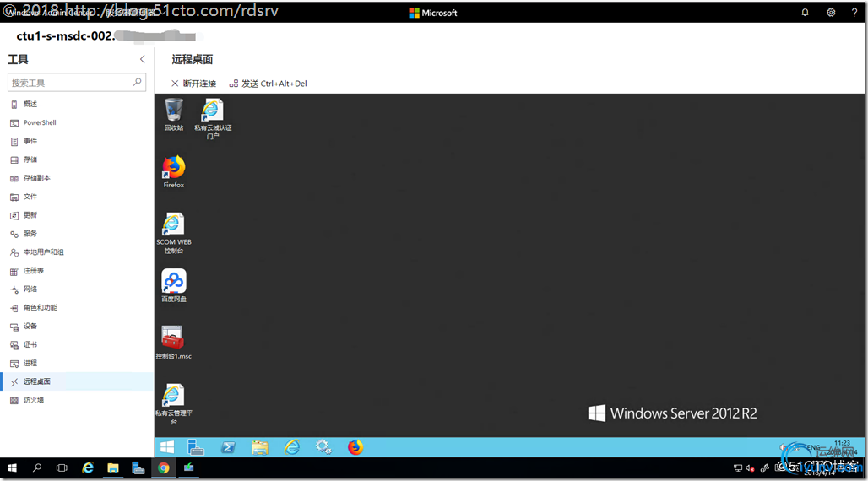The width and height of the screenshot is (868, 481).
Task: Click 发送 Ctrl+Alt+Del button
Action: point(268,84)
